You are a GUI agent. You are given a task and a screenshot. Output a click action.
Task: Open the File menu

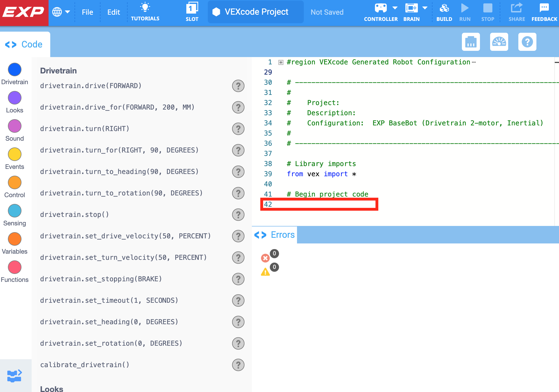pyautogui.click(x=88, y=12)
